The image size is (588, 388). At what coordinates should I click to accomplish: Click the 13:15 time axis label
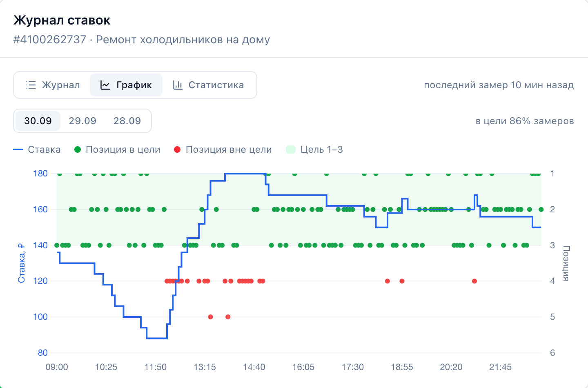tap(205, 367)
